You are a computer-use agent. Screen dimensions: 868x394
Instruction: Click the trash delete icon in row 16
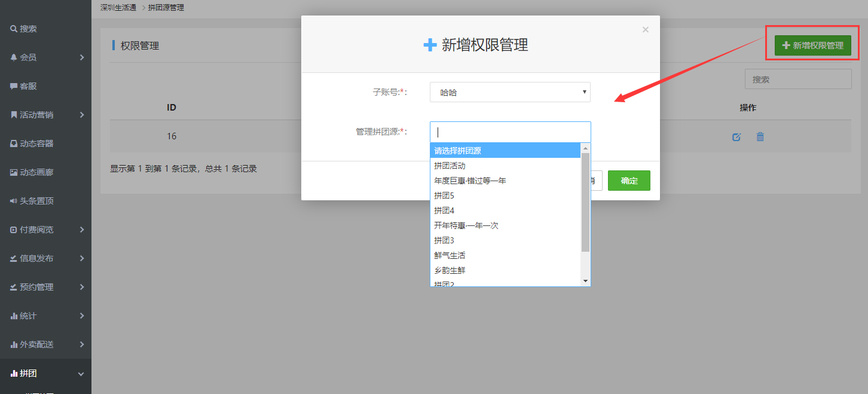point(760,137)
